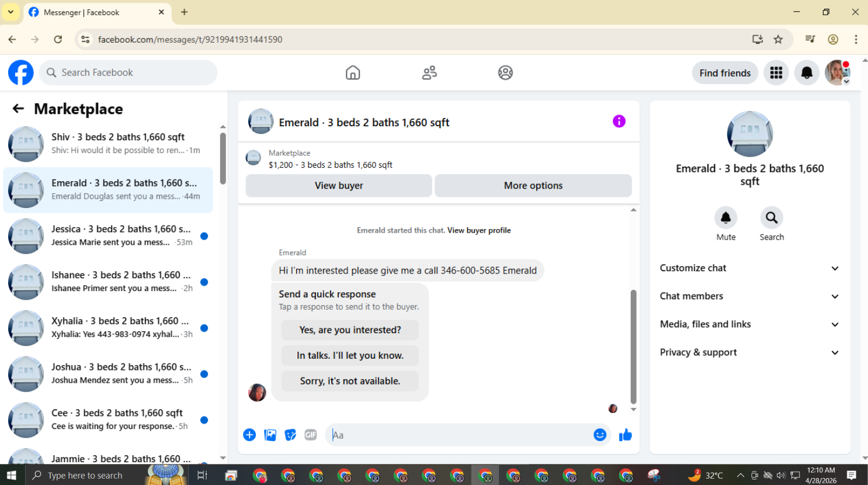The image size is (868, 485).
Task: Click the chat messages scrollbar
Action: (x=633, y=347)
